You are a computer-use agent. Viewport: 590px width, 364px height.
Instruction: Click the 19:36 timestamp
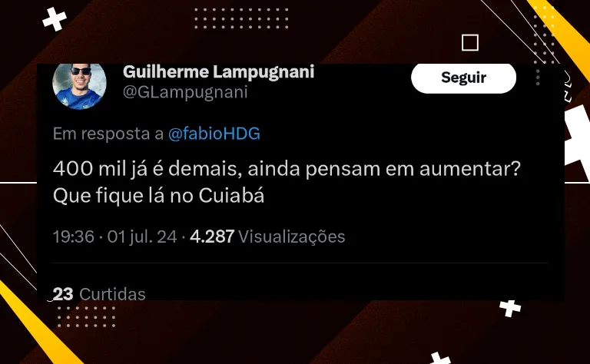point(74,237)
